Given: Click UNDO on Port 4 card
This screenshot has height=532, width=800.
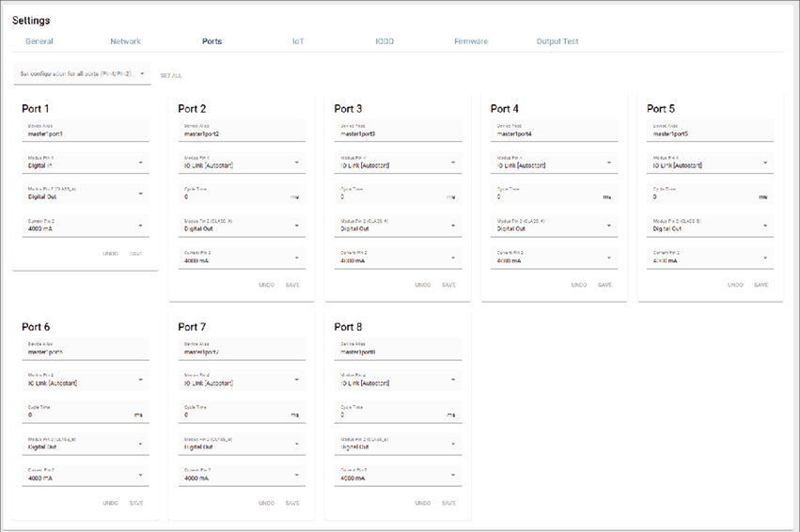Looking at the screenshot, I should click(x=578, y=285).
